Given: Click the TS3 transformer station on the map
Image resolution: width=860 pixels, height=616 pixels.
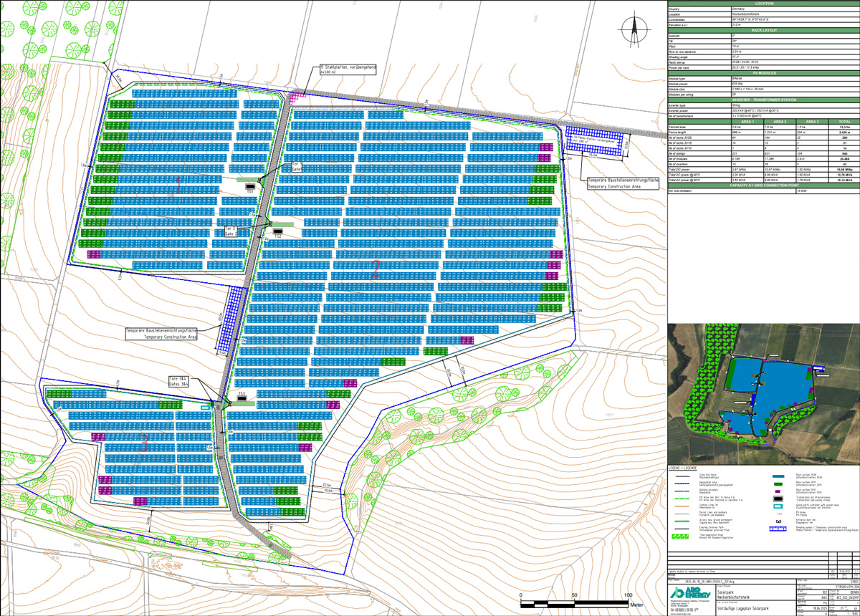Looking at the screenshot, I should 242,398.
